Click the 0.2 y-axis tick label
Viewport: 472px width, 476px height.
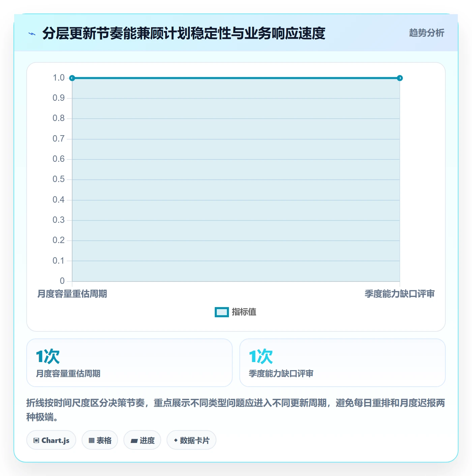pyautogui.click(x=59, y=240)
